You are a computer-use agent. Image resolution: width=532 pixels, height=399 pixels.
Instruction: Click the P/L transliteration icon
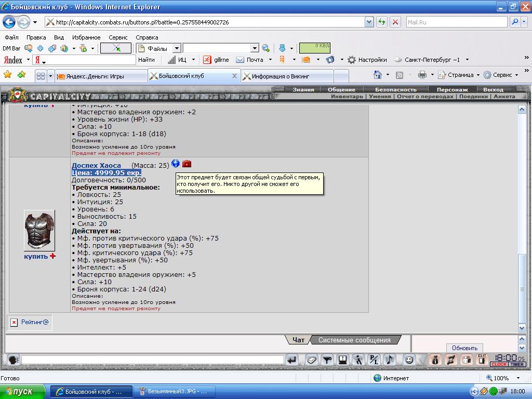click(x=374, y=360)
